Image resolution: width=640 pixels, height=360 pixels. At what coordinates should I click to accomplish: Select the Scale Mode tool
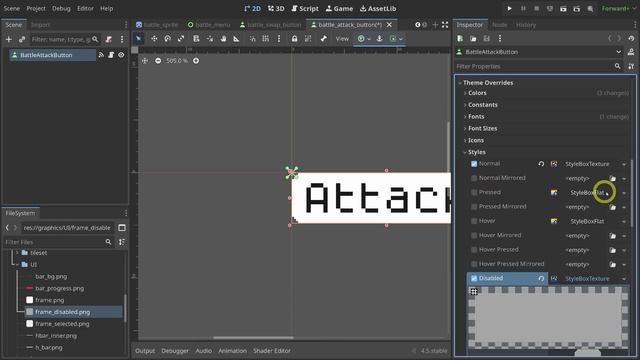point(181,39)
